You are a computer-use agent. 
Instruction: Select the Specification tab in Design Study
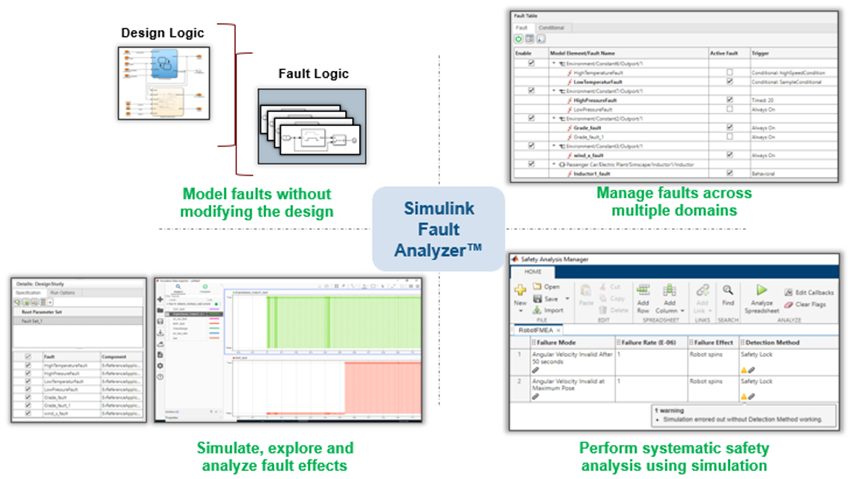28,293
